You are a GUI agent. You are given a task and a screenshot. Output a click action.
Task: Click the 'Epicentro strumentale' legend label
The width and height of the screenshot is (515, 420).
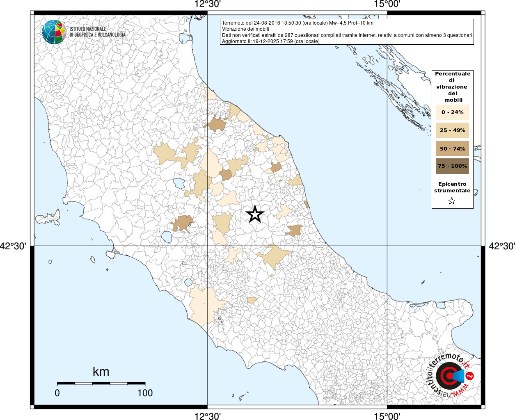point(452,187)
